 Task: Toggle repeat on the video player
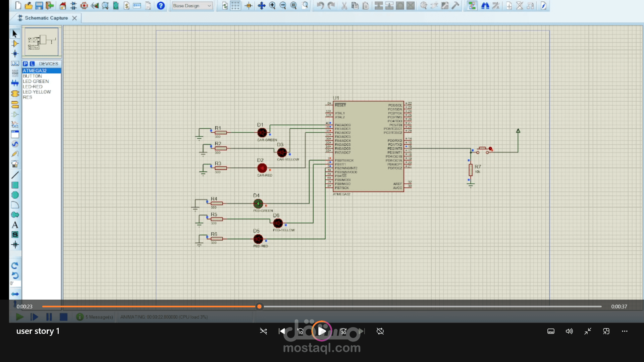pos(380,331)
